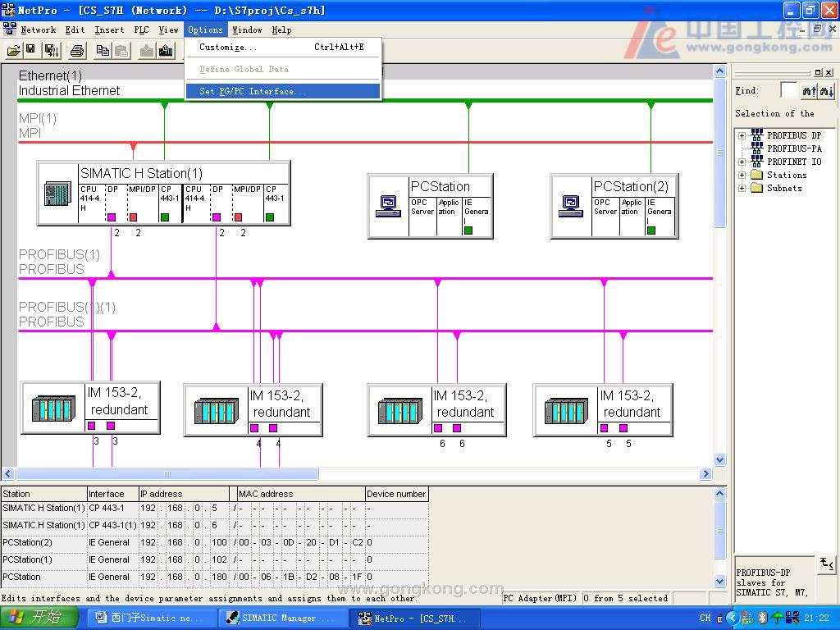The image size is (840, 630).
Task: Expand the Subnets catalog folder
Action: [x=742, y=188]
